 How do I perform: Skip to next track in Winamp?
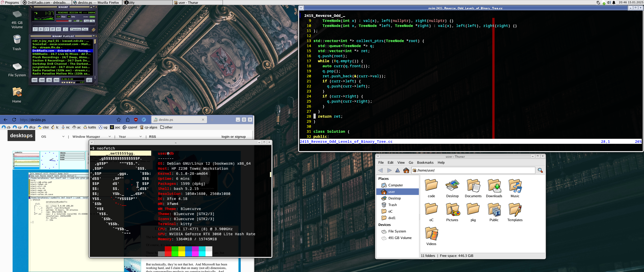click(x=58, y=29)
